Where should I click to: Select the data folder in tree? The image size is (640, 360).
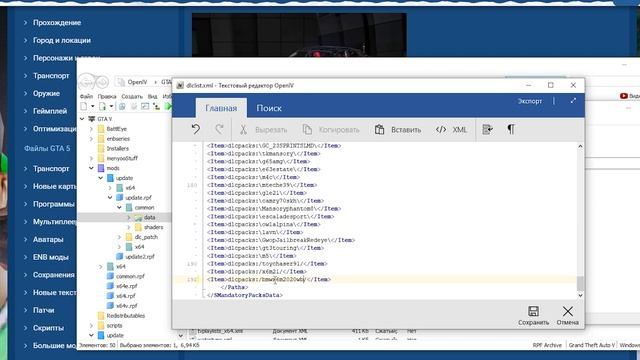pos(149,218)
